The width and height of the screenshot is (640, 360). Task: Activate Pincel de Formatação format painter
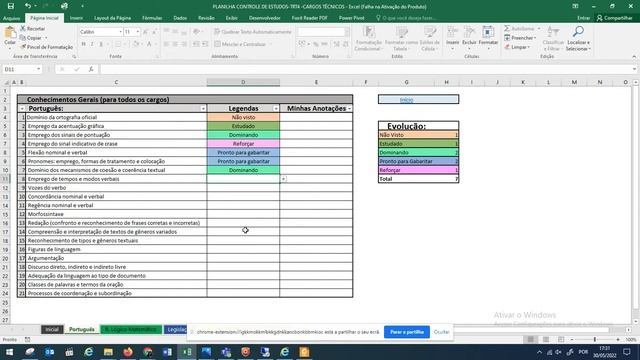(46, 47)
